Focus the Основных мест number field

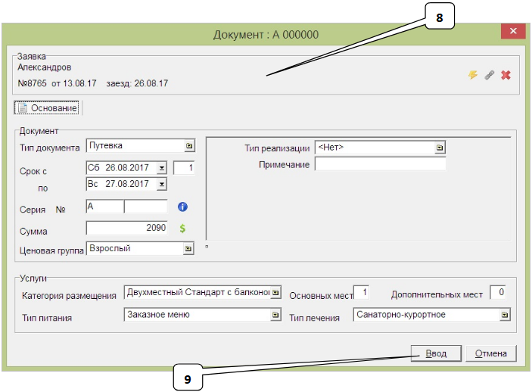(x=362, y=293)
